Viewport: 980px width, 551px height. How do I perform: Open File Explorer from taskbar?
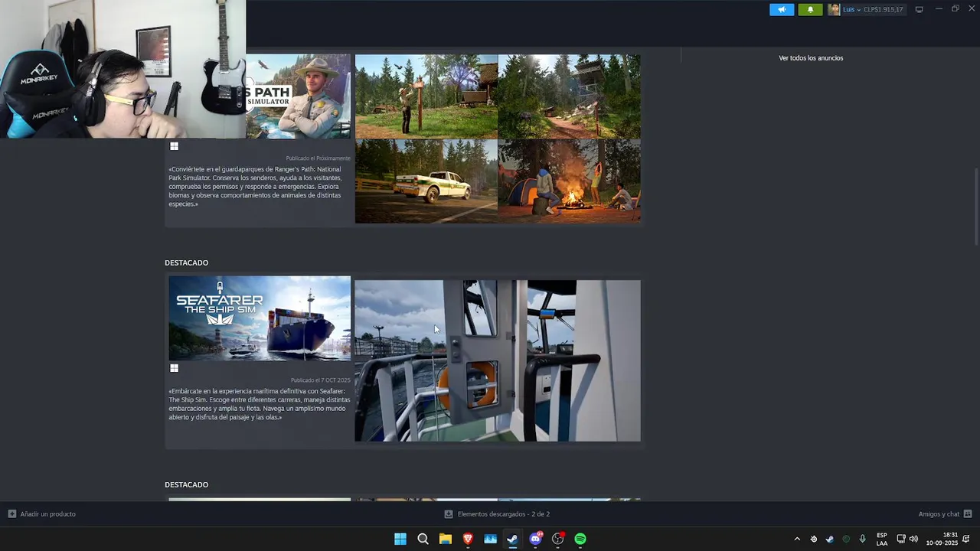coord(446,539)
